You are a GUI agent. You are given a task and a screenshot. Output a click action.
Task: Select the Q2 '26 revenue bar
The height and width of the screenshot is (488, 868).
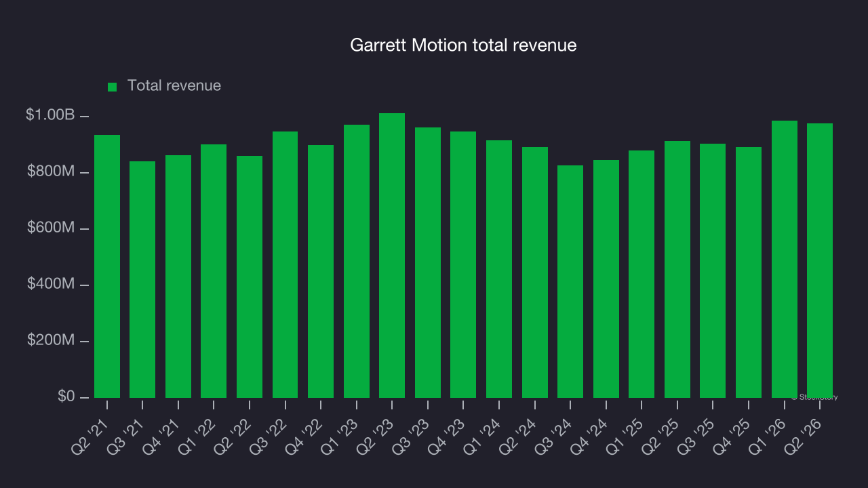point(820,260)
